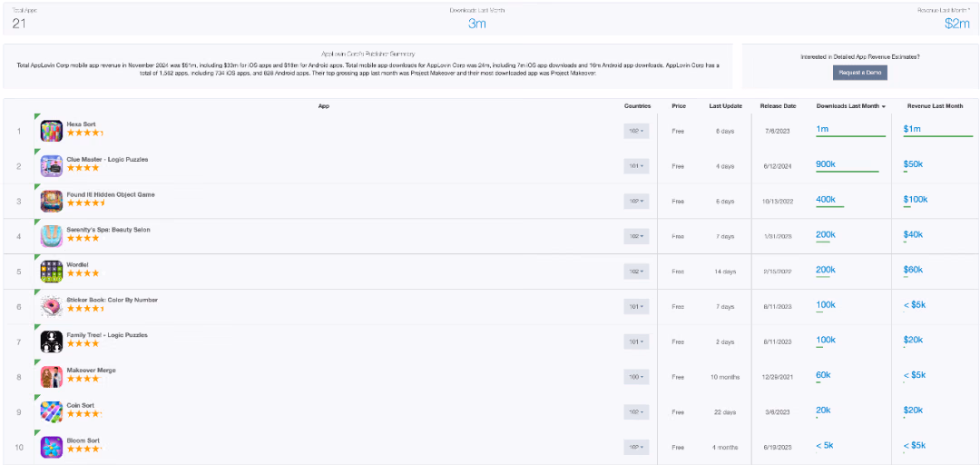The height and width of the screenshot is (465, 980).
Task: Click the Request a Demo button
Action: click(859, 73)
